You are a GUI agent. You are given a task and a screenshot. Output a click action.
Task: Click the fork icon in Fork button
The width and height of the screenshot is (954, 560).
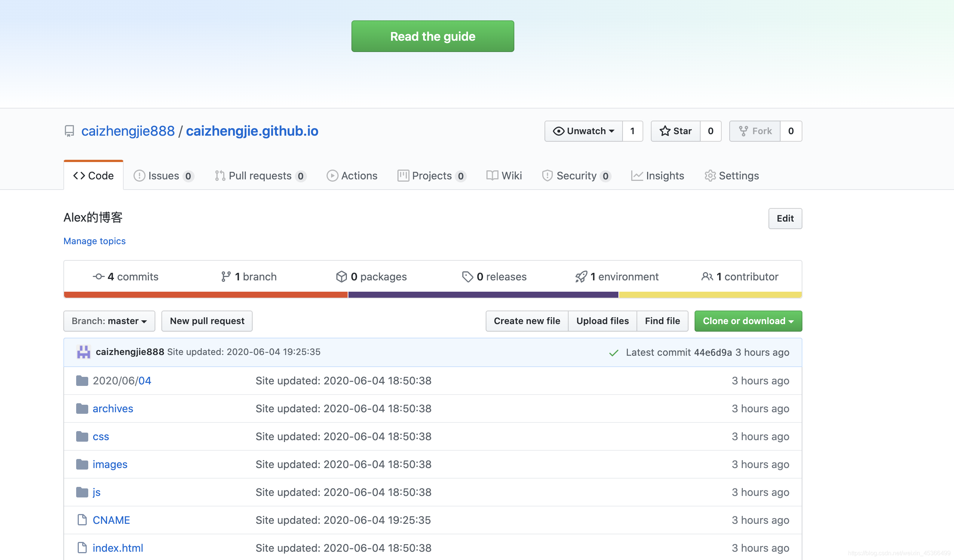744,131
